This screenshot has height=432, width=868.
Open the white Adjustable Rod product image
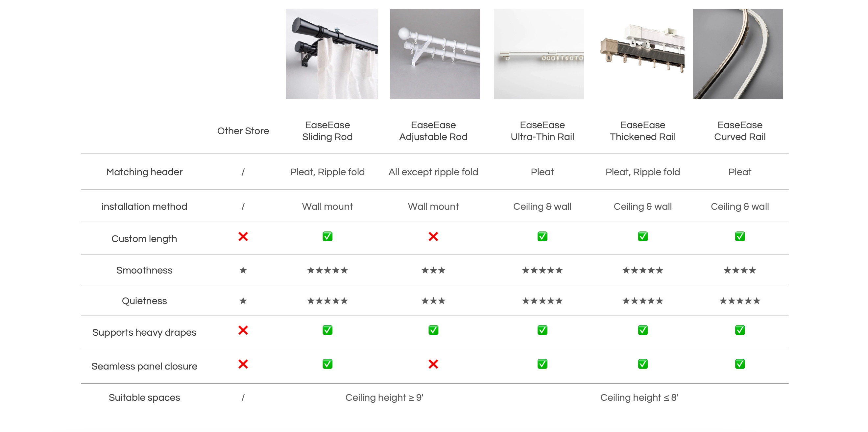click(x=435, y=54)
